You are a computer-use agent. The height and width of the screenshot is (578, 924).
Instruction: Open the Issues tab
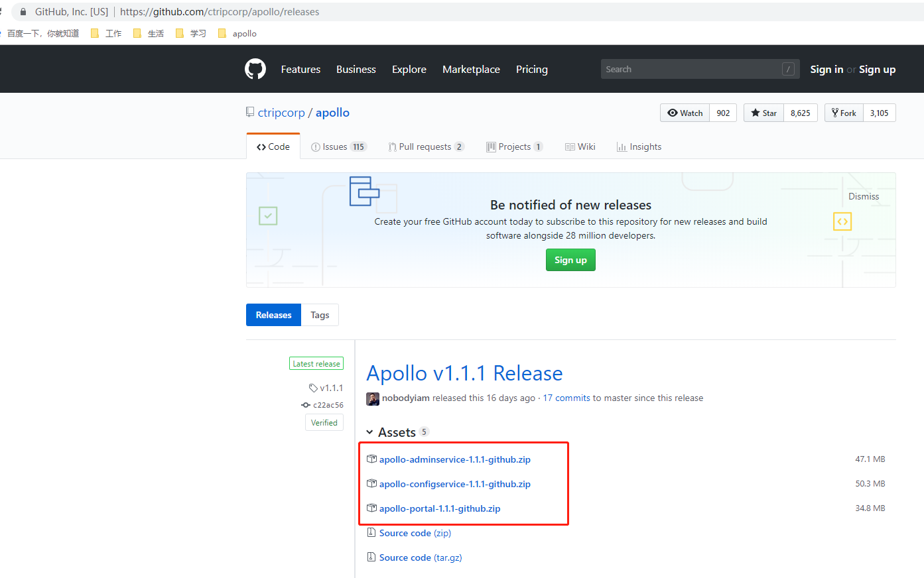click(x=339, y=146)
